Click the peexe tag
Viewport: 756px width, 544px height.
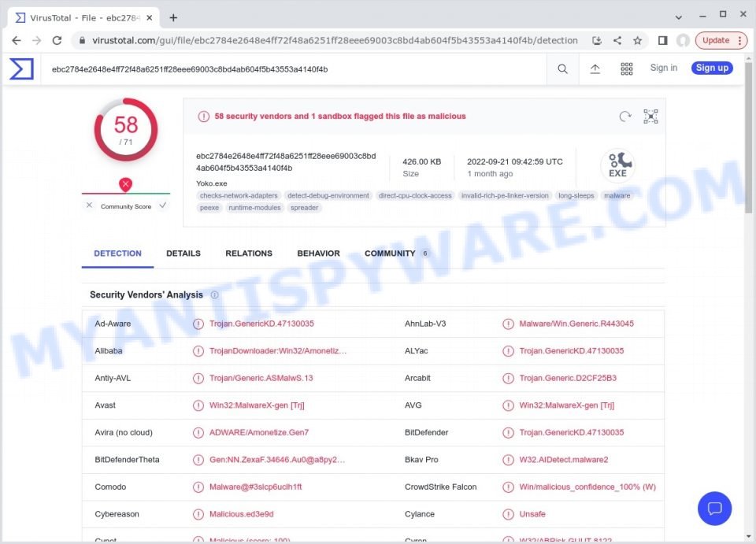pyautogui.click(x=209, y=208)
